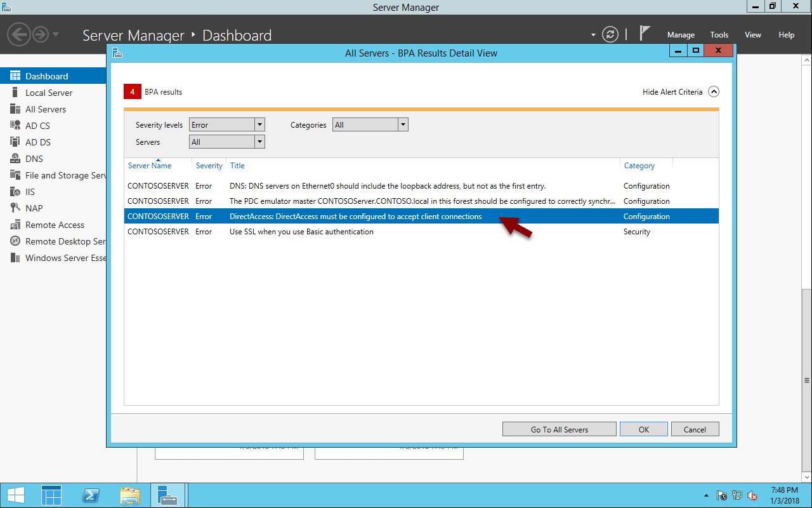Image resolution: width=812 pixels, height=508 pixels.
Task: Collapse alert criteria with the chevron
Action: (x=714, y=91)
